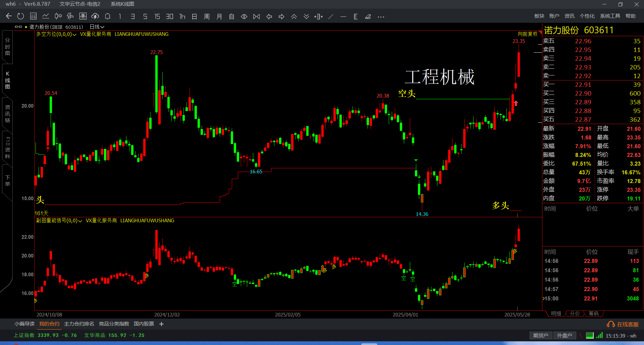Click the double down chevron icon

pyautogui.click(x=306, y=16)
